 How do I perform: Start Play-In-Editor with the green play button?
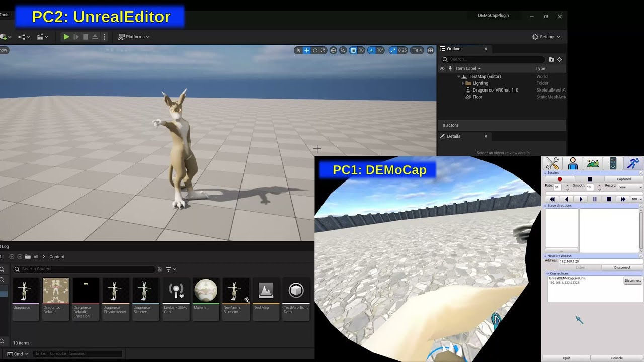(x=66, y=37)
